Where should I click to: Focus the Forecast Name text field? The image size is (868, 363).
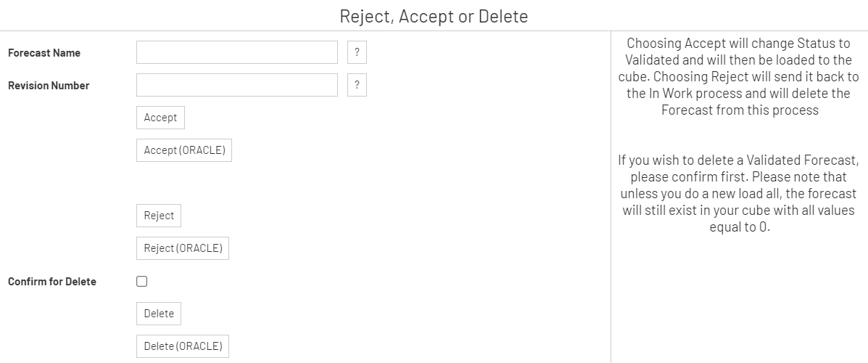click(237, 52)
